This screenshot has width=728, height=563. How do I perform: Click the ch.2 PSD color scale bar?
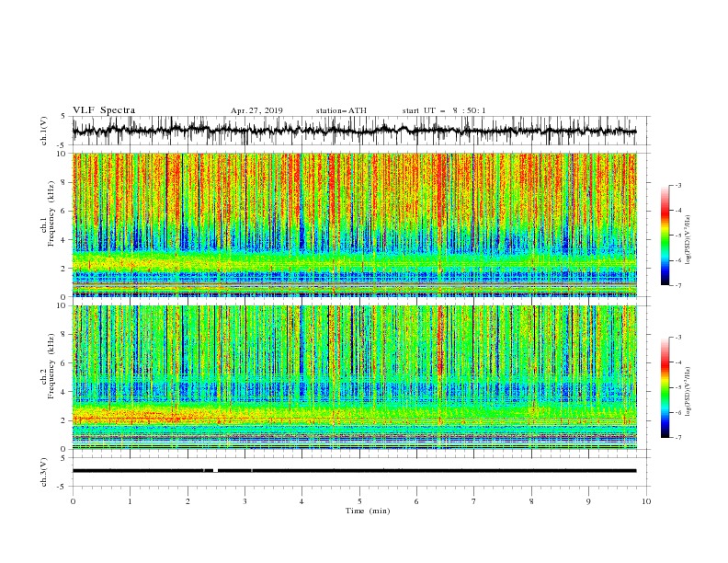(665, 387)
